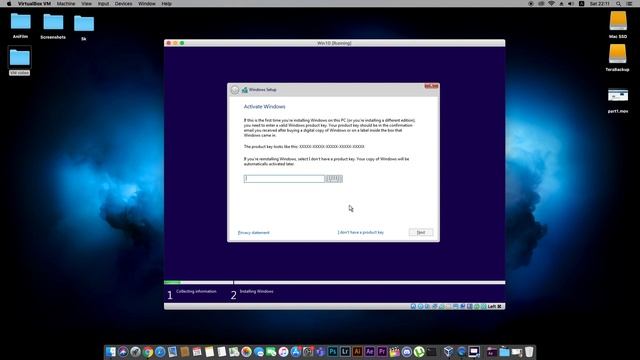The image size is (640, 360).
Task: Open Notification Center in menu bar
Action: point(630,4)
